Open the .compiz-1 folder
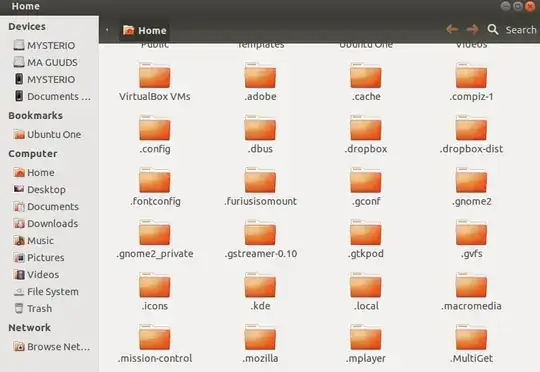Image resolution: width=540 pixels, height=372 pixels. 471,82
